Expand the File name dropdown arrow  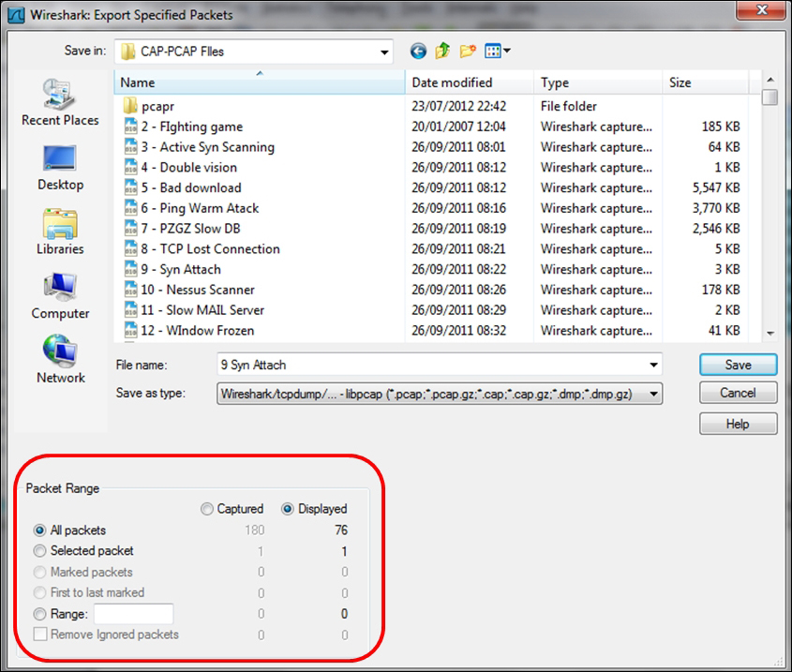(653, 365)
